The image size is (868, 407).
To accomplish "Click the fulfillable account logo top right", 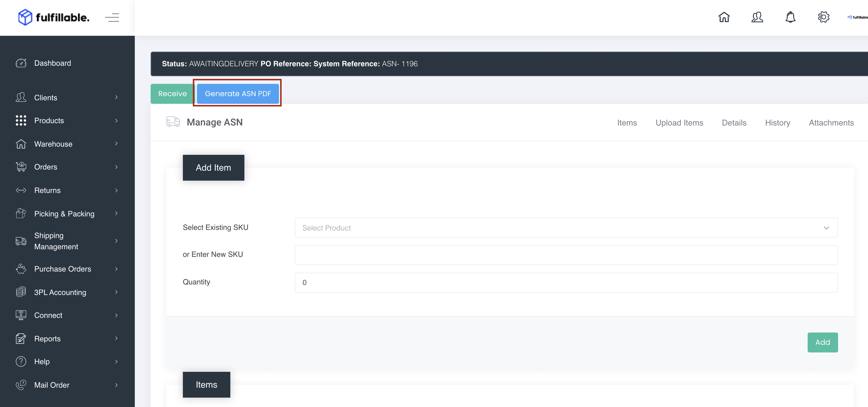I will pyautogui.click(x=857, y=17).
